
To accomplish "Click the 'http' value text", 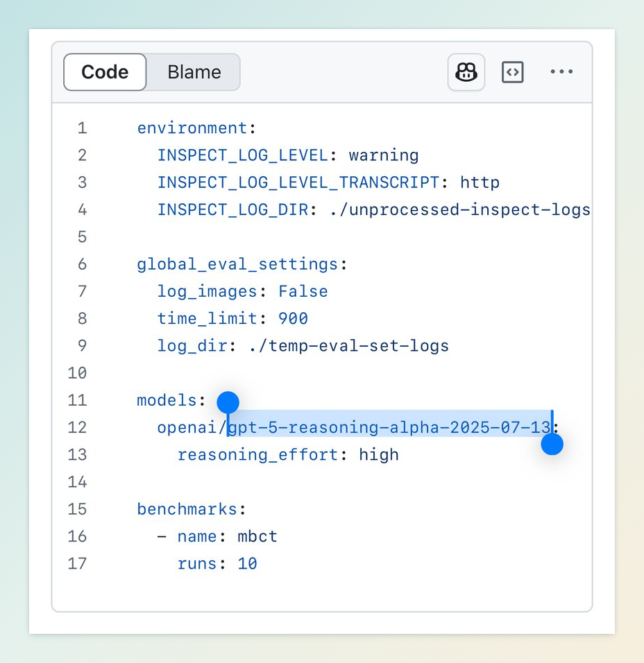I will (x=480, y=182).
